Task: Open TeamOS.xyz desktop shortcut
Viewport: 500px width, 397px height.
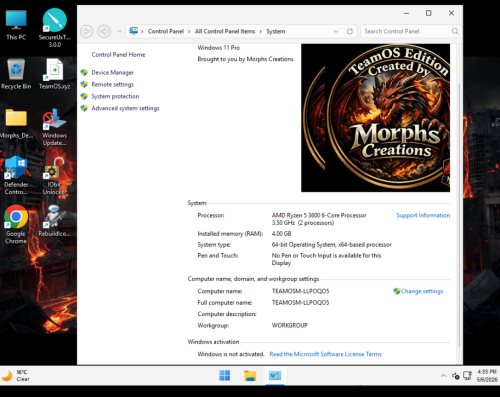Action: pos(54,74)
